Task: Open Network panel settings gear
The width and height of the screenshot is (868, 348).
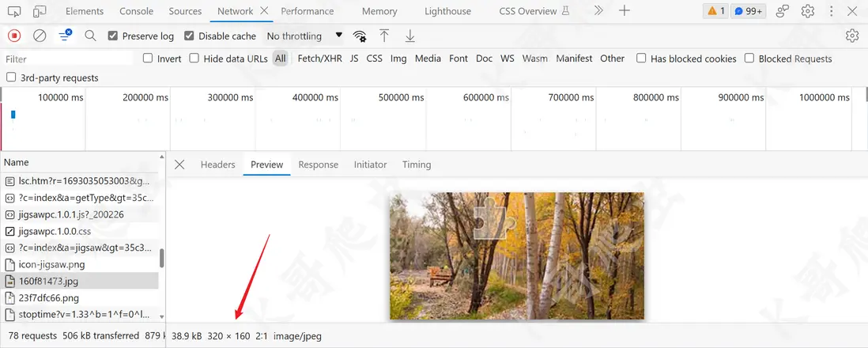Action: [x=852, y=36]
